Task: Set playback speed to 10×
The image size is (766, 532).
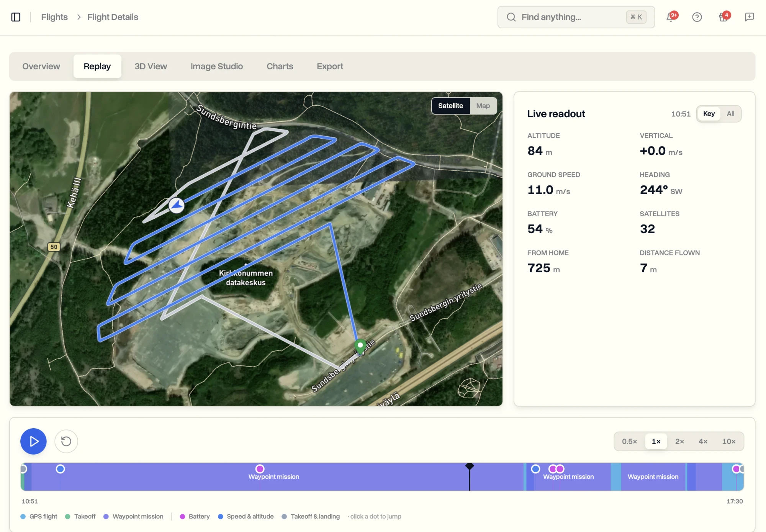Action: tap(729, 441)
